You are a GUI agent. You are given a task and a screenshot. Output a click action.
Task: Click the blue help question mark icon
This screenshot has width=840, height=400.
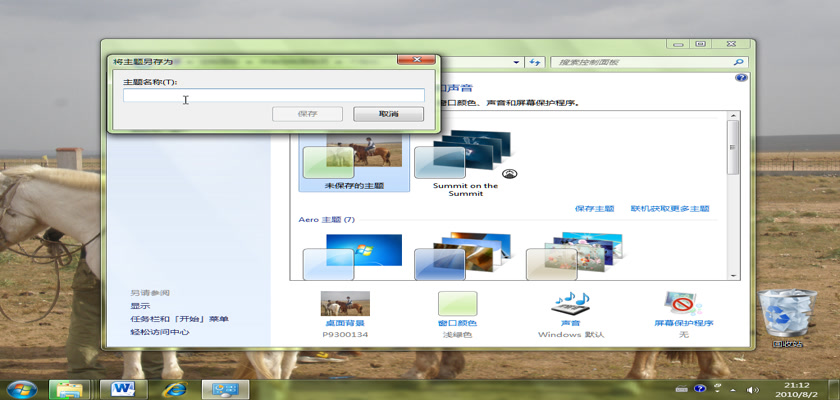pos(740,78)
